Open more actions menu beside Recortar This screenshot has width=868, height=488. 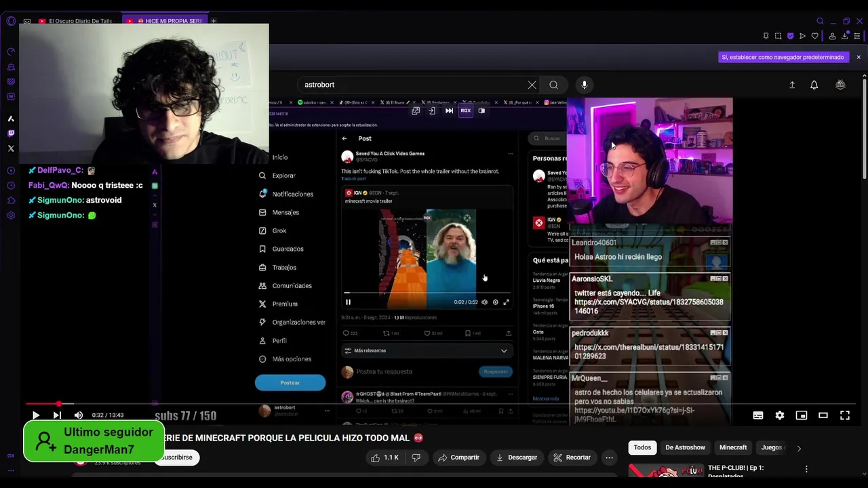click(x=609, y=457)
